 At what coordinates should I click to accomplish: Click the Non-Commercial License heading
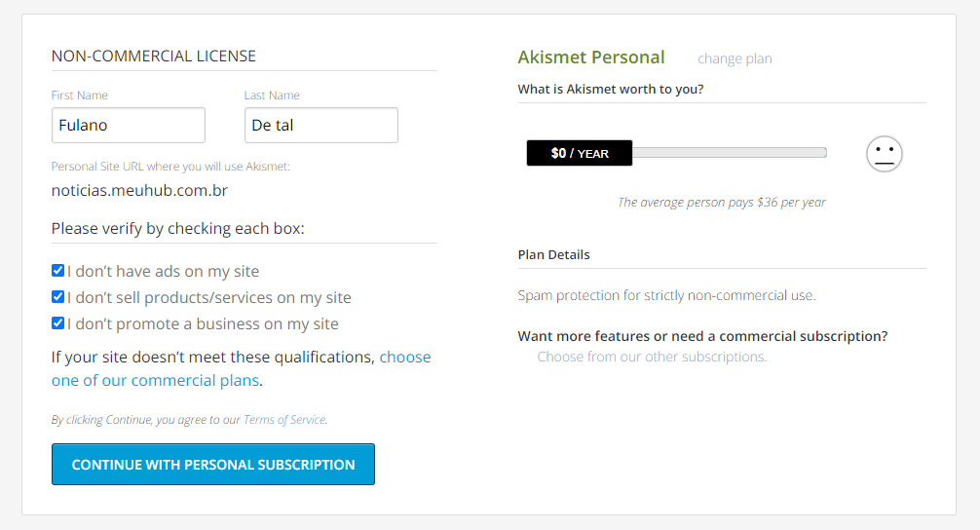[154, 57]
